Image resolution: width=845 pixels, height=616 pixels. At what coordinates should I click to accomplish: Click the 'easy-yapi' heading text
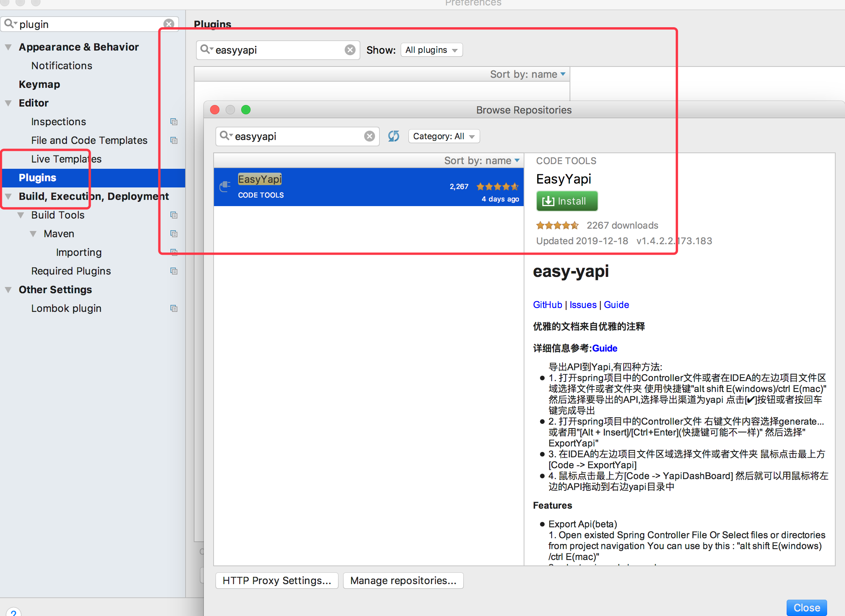click(571, 271)
